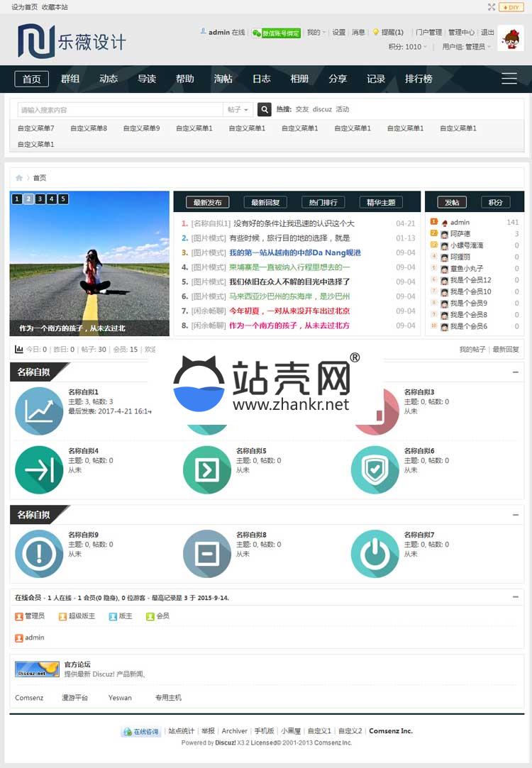
Task: Open the 名称自拟7 power icon forum
Action: click(375, 554)
